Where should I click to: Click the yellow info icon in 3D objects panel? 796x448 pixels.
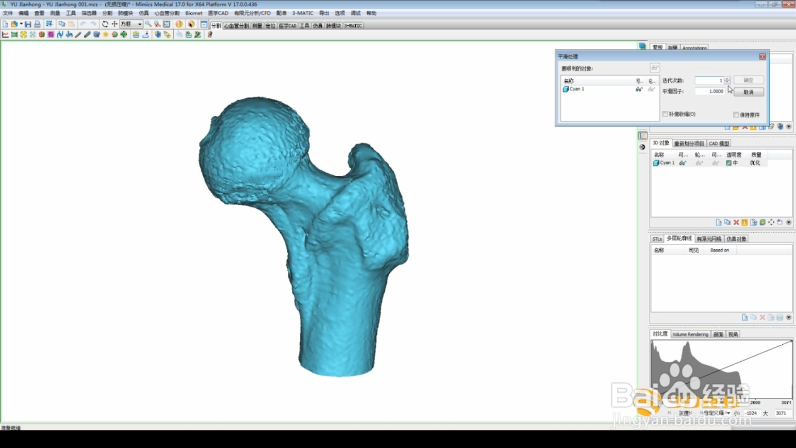tap(745, 222)
